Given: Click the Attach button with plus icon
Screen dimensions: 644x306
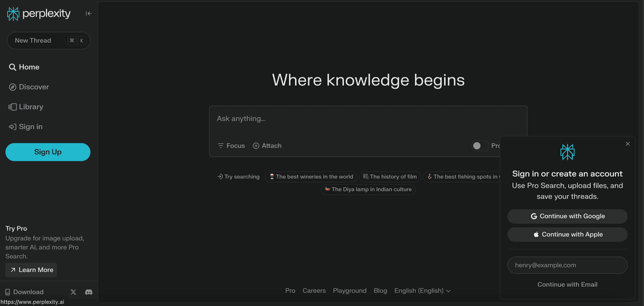Looking at the screenshot, I should [267, 146].
